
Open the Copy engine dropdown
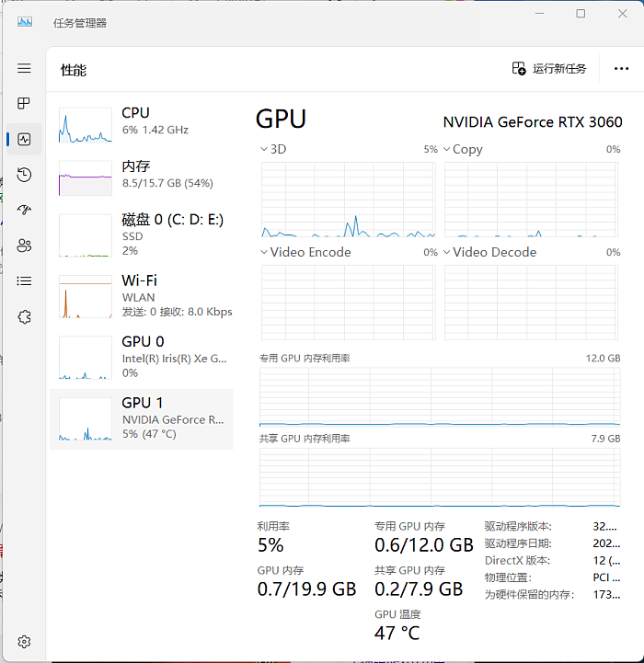click(463, 149)
